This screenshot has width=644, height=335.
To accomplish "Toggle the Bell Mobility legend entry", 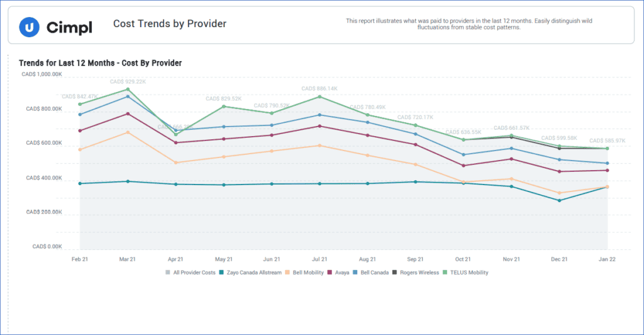I will (304, 273).
